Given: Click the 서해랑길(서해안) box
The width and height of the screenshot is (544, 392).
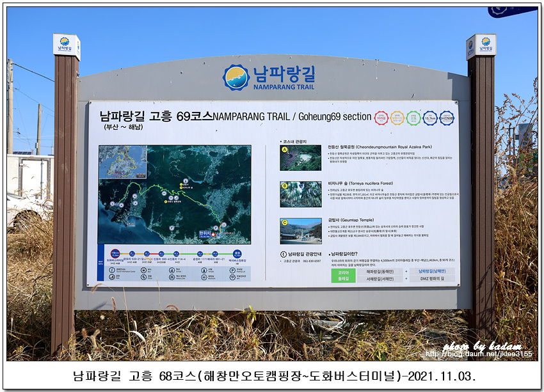Looking at the screenshot, I should [380, 279].
